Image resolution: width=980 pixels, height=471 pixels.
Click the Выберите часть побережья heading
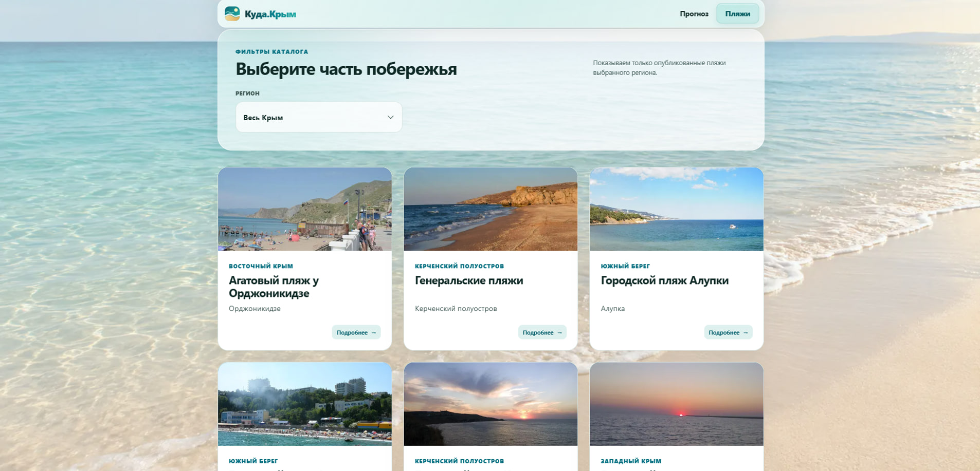(346, 69)
